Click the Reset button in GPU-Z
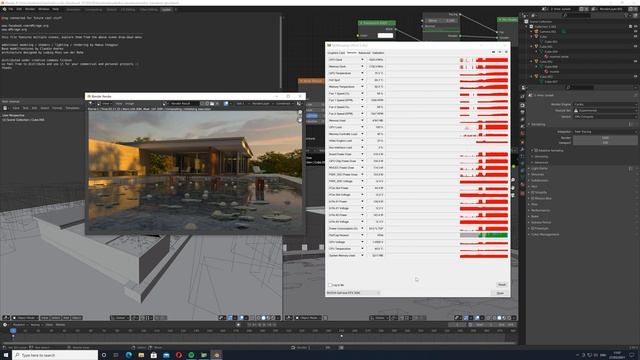This screenshot has width=640, height=360. 502,284
